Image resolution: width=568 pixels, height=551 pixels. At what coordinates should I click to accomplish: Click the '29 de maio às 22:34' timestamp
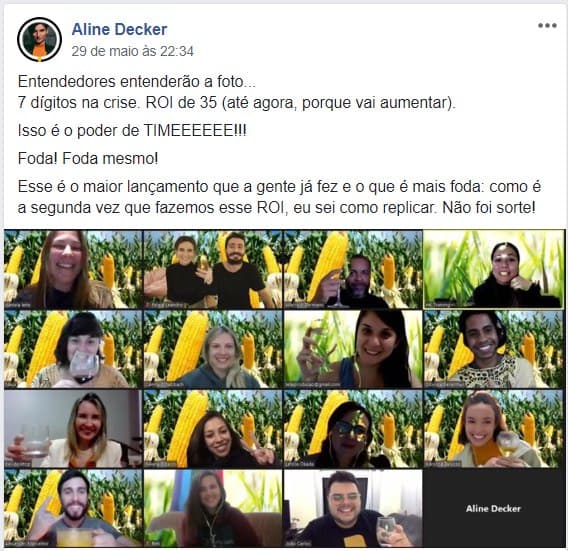point(132,51)
